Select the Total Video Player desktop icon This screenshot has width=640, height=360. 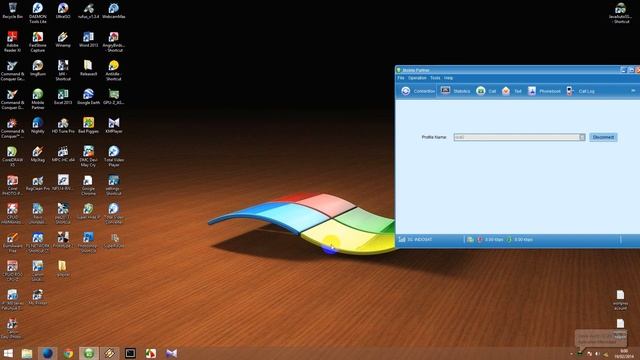(x=113, y=156)
